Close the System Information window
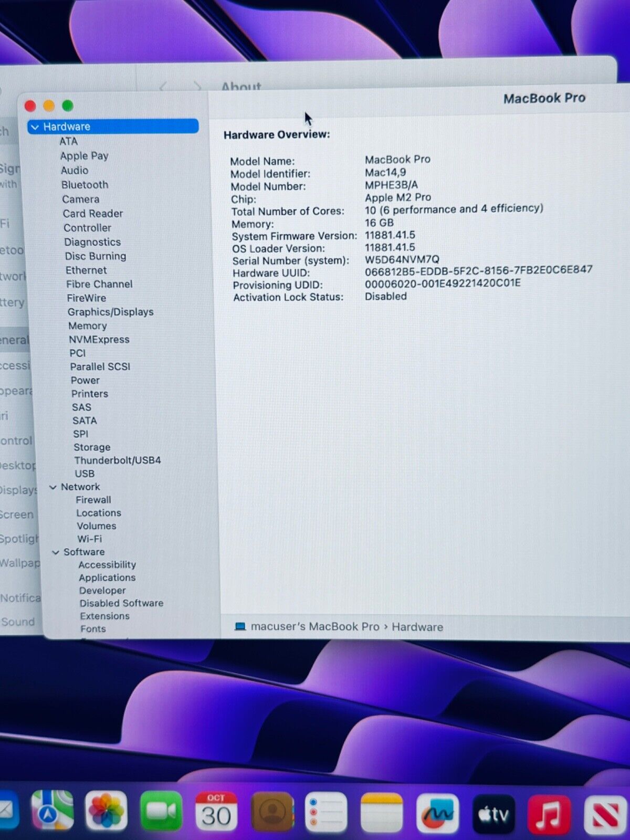This screenshot has width=630, height=840. [30, 106]
